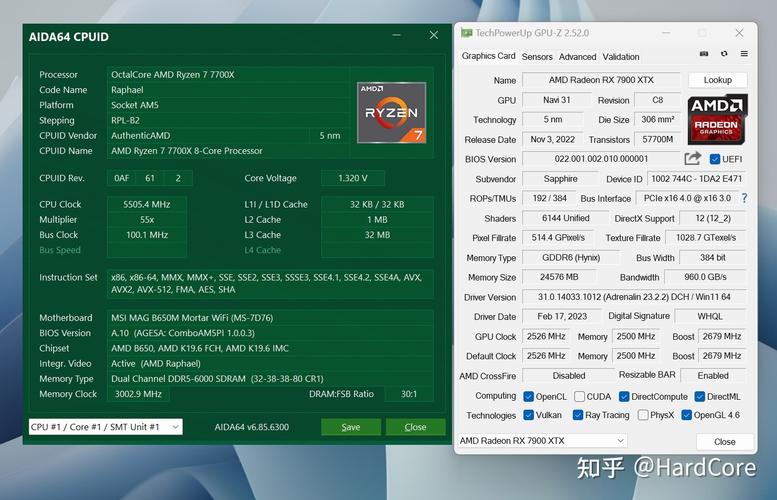Click the Shaders 6144 Unified field
This screenshot has height=500, width=777.
pos(565,218)
